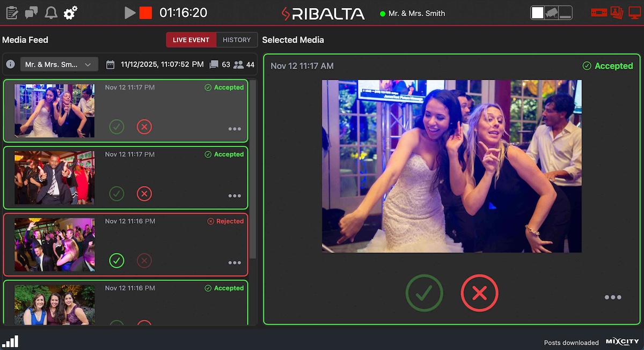Reject the selected media with the X button
The image size is (644, 350).
[479, 293]
